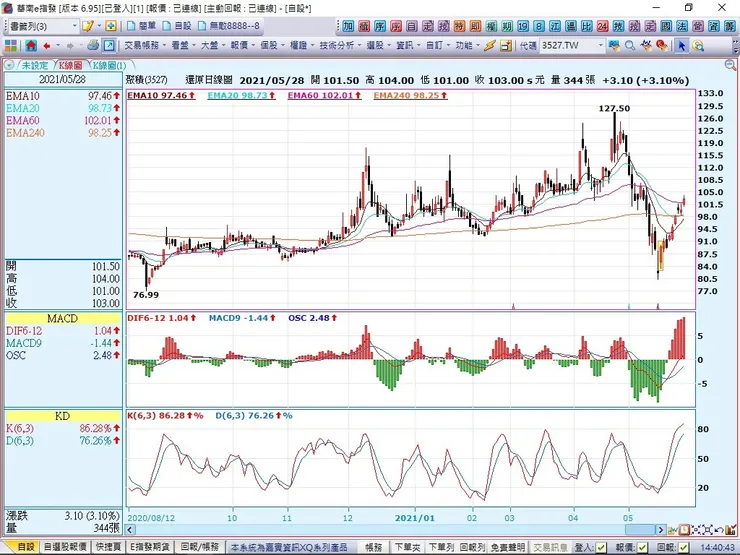Select the arrow cursor tool icon

(682, 45)
